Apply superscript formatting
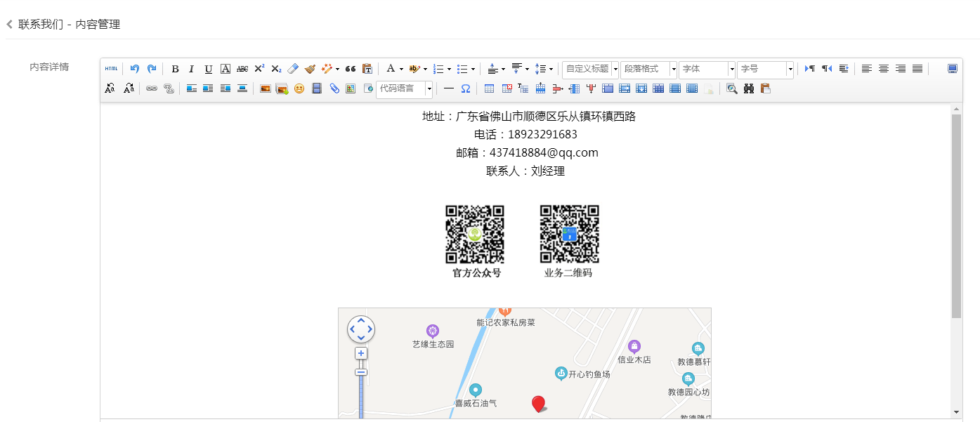Image resolution: width=980 pixels, height=422 pixels. point(259,69)
